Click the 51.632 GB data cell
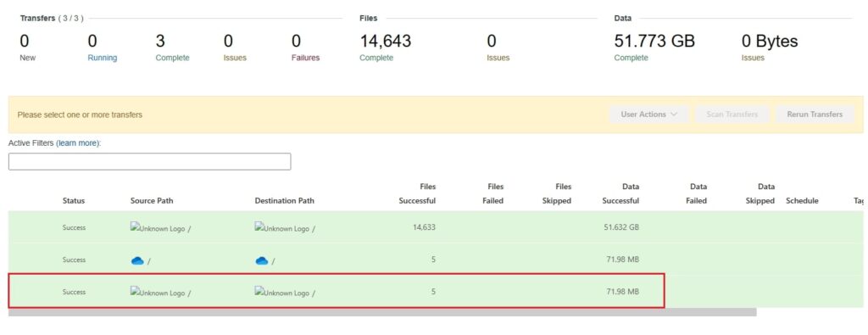The width and height of the screenshot is (868, 335). coord(621,227)
